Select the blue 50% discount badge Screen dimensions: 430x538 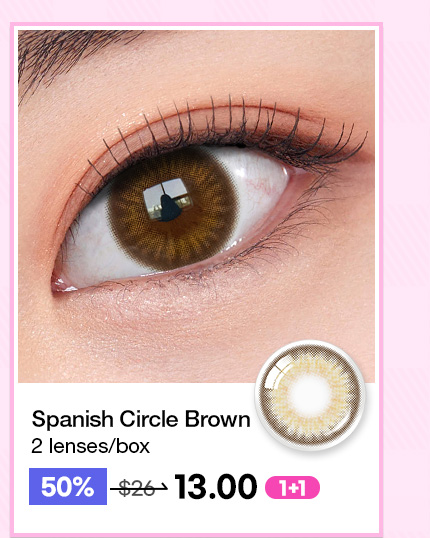tap(68, 487)
